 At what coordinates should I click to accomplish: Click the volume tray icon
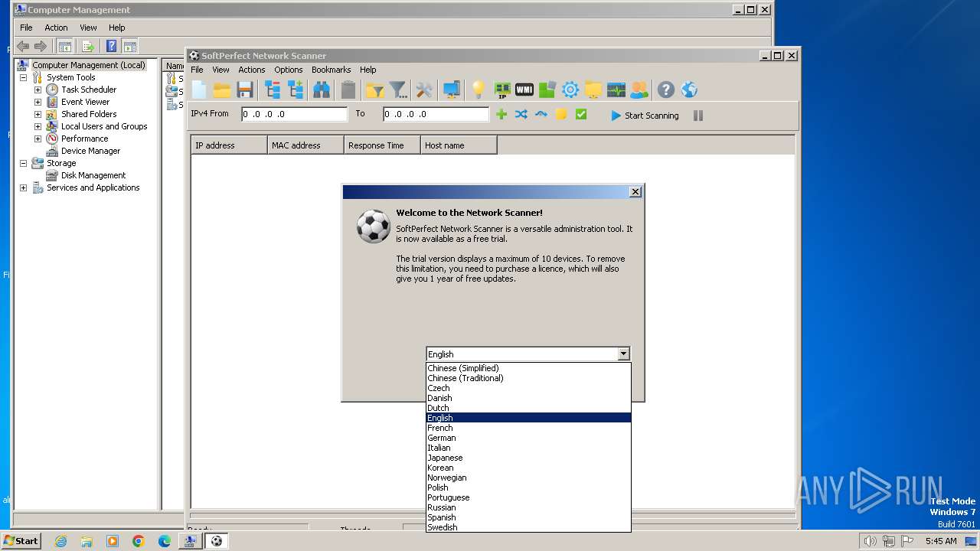pos(870,541)
